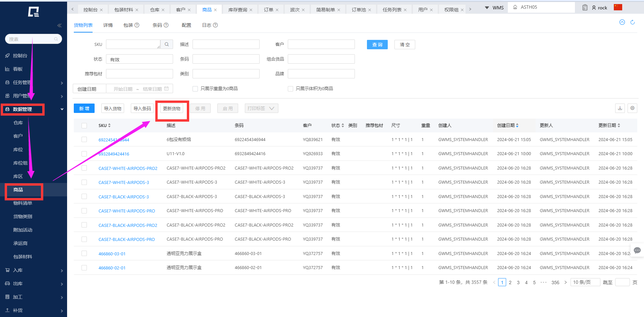
Task: Select row 466860-03-01 checkbox
Action: 84,254
